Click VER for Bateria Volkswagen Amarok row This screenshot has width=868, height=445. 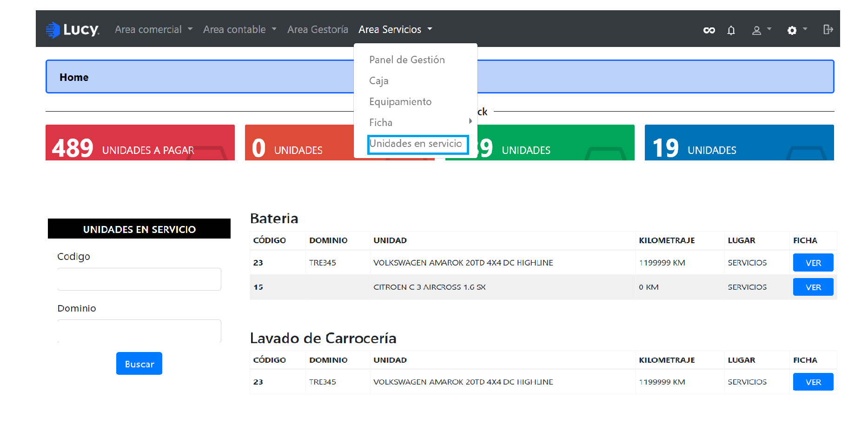[813, 263]
